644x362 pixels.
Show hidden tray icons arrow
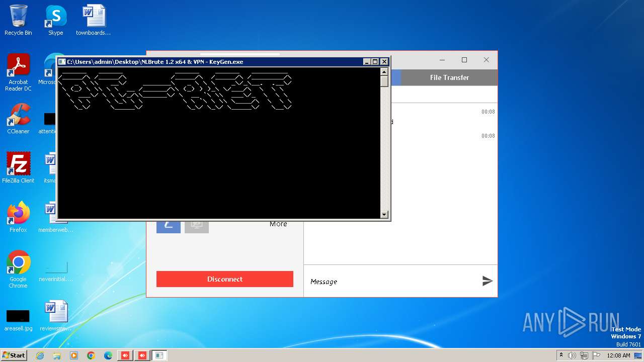[561, 355]
